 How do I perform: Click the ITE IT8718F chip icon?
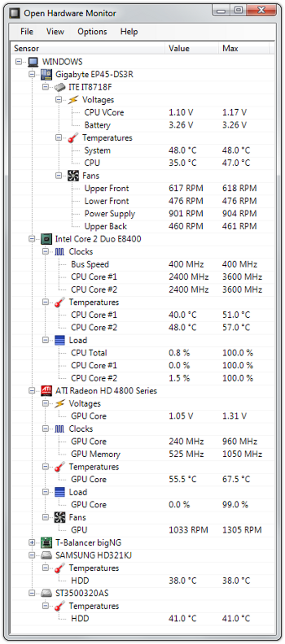60,87
